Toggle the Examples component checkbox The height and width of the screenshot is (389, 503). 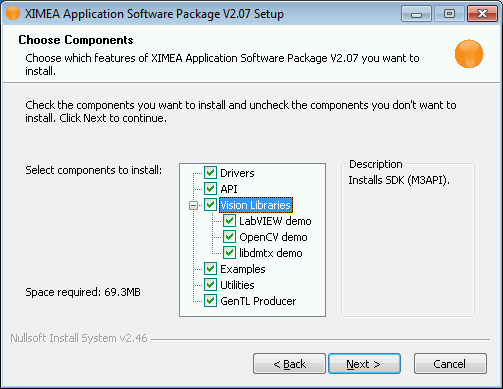[210, 269]
